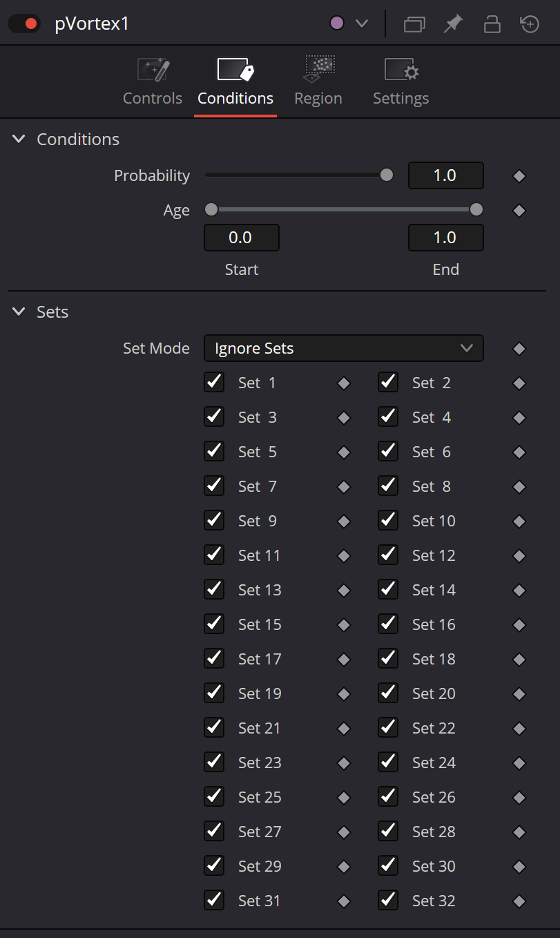Screen dimensions: 560x938
Task: Lock the pVortex1 node
Action: point(492,24)
